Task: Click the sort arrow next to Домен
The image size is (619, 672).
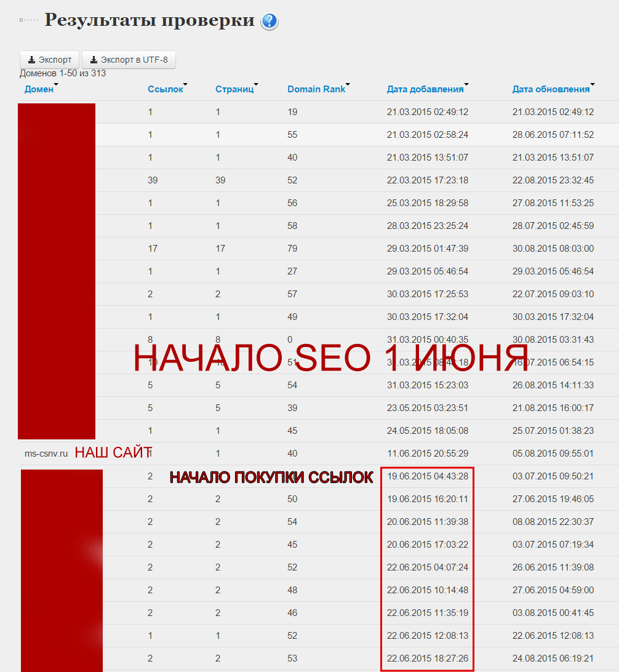Action: [56, 84]
